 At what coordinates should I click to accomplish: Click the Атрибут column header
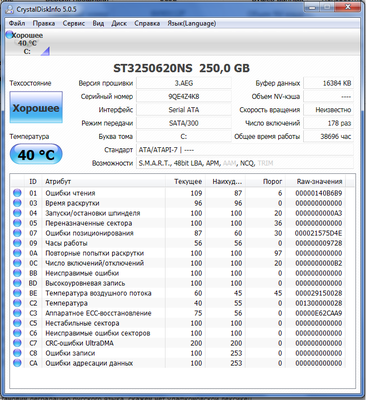pyautogui.click(x=103, y=182)
